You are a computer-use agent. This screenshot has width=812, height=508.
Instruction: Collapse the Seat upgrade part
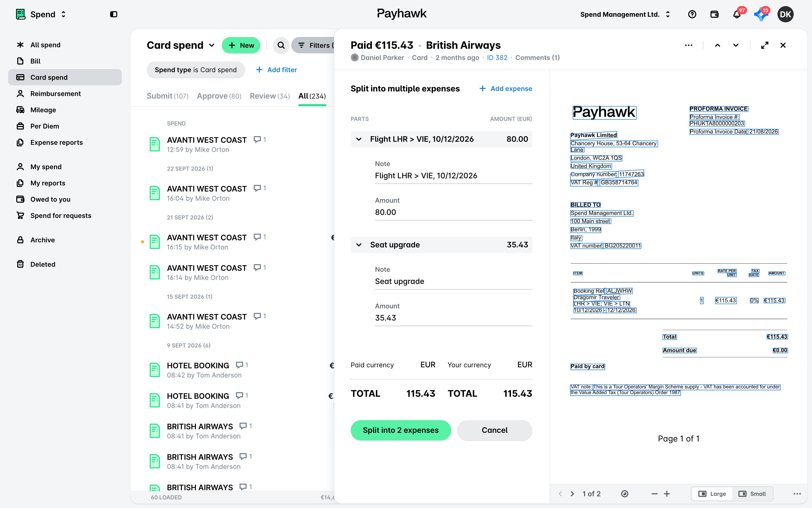click(359, 245)
